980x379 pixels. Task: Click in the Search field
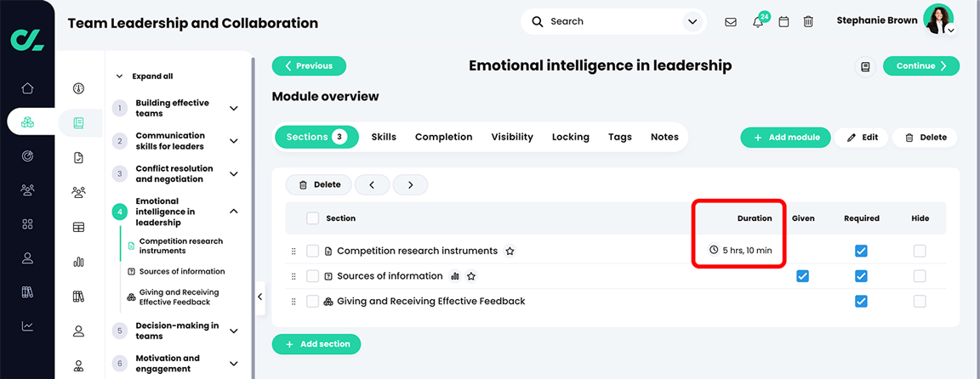coord(612,22)
